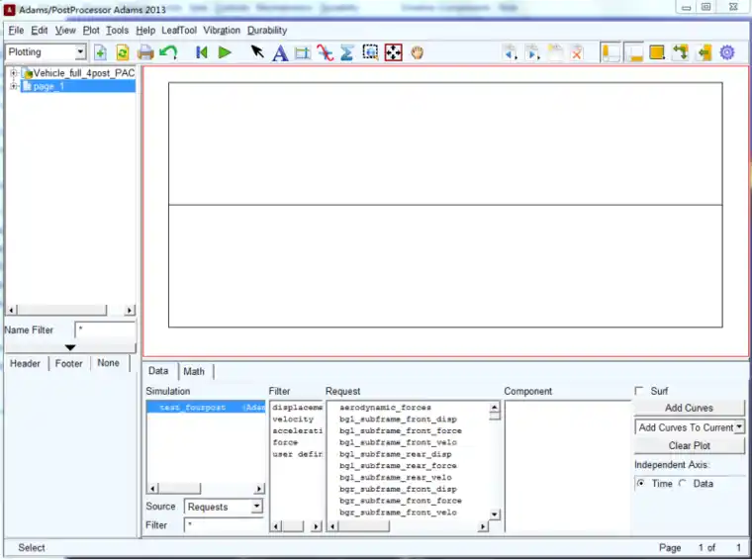Open the None tab

[109, 363]
